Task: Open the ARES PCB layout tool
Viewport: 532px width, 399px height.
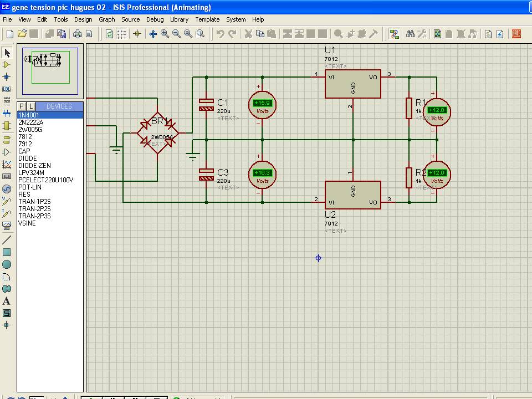Action: pyautogui.click(x=516, y=34)
